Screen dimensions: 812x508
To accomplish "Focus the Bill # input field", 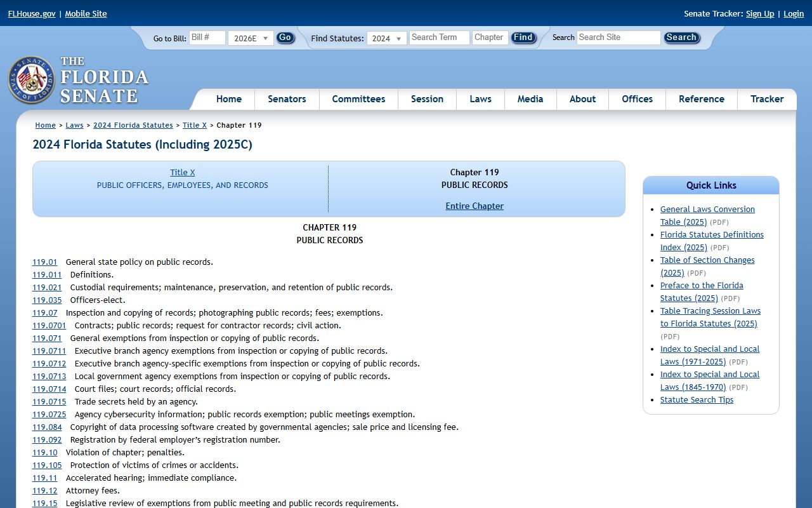I will click(207, 37).
